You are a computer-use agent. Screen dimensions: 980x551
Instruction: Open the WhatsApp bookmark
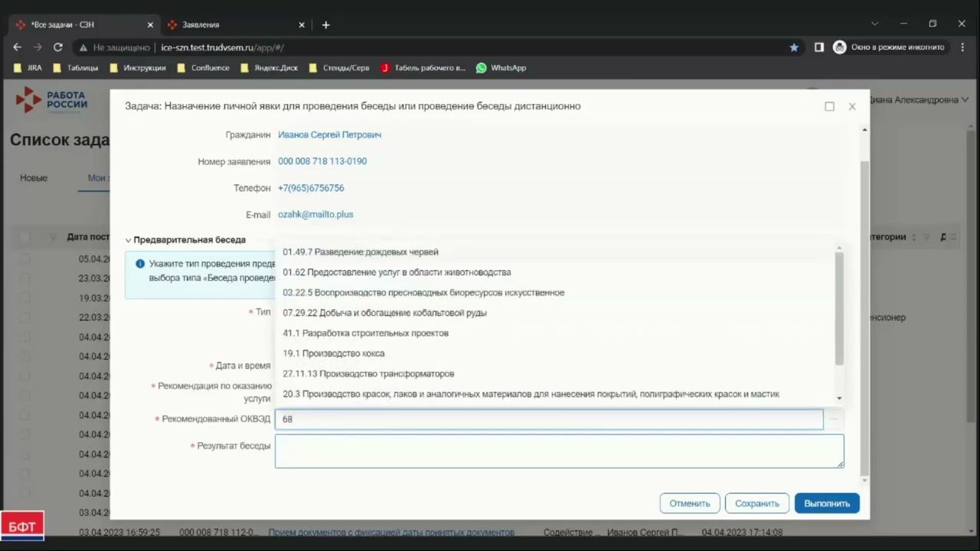[x=501, y=67]
